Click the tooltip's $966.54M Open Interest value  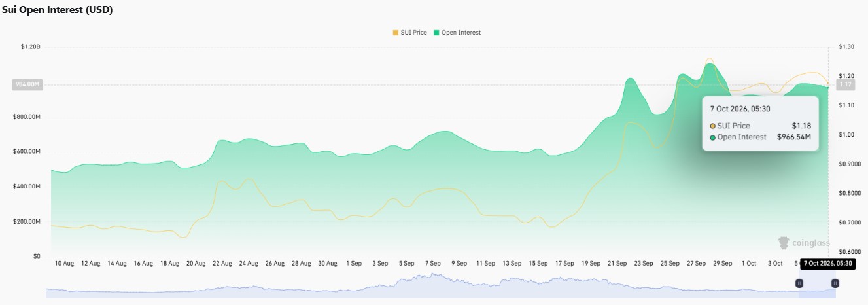(794, 137)
